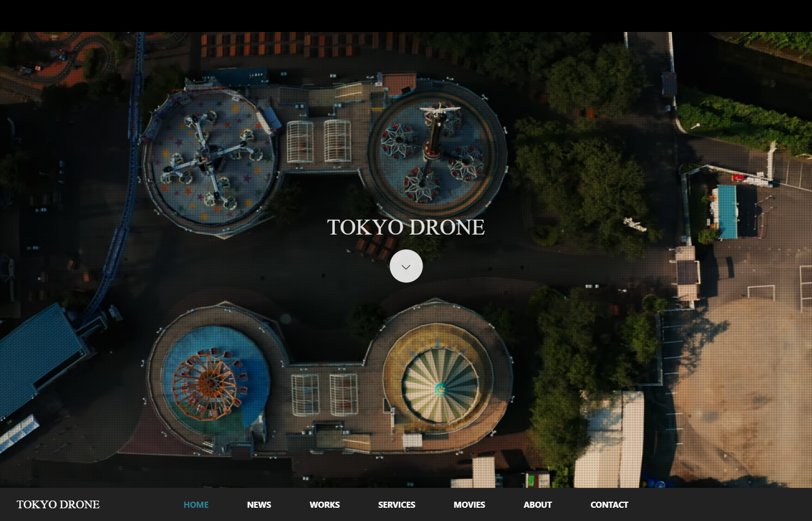Select MOVIES in the navigation bar
This screenshot has width=812, height=521.
click(x=469, y=504)
